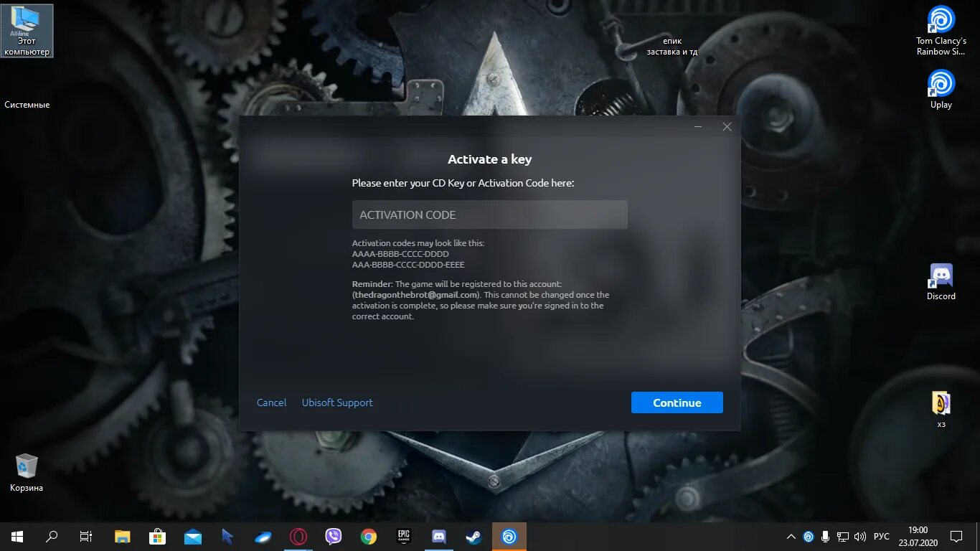Open Tom Clancy's Rainbow Six desktop shortcut
This screenshot has height=551, width=980.
tap(941, 30)
